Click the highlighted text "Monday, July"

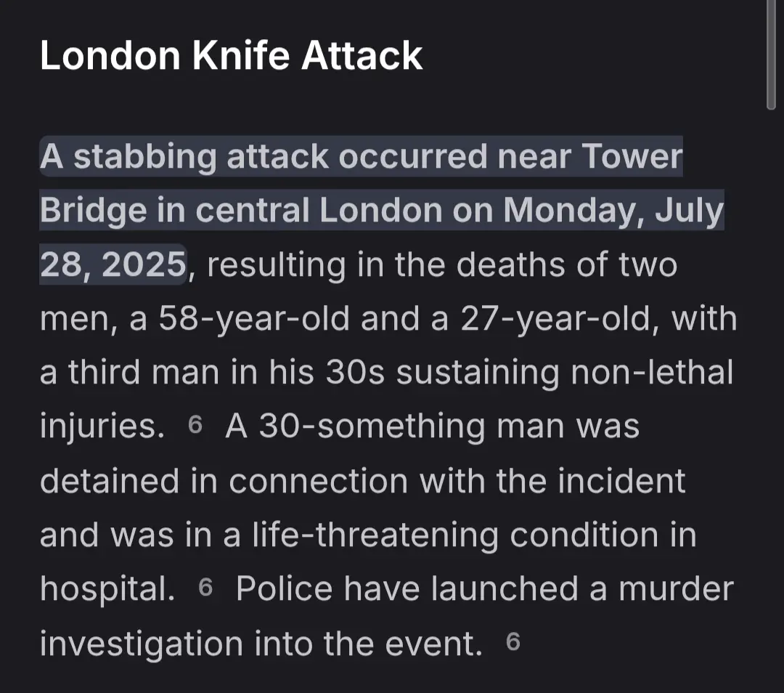(x=614, y=211)
